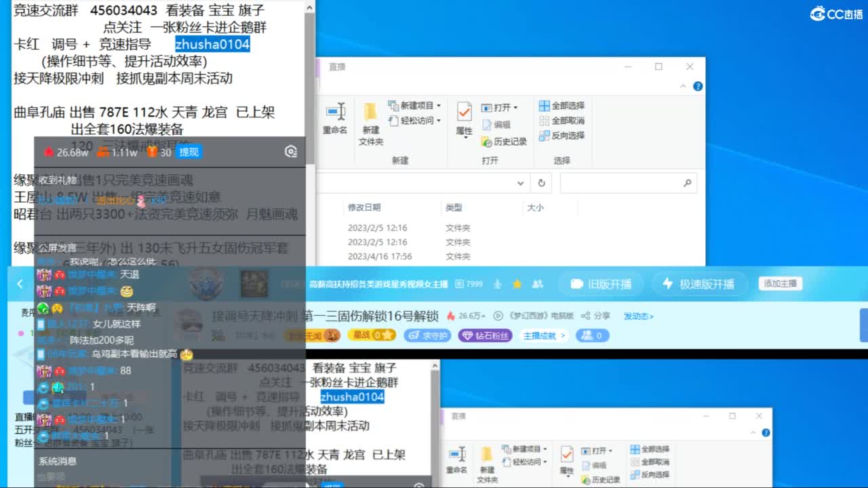Expand the 打开 dropdown in upper Explorer ribbon
The image size is (868, 488).
500,108
